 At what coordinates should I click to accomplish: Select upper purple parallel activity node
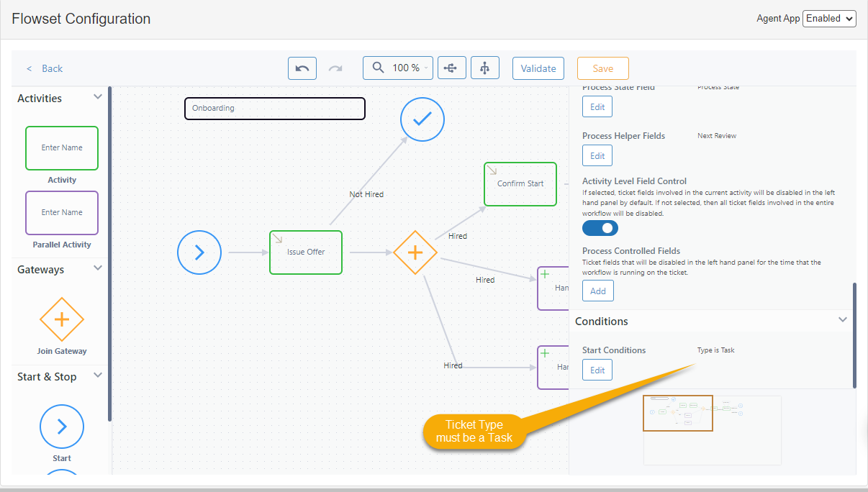(553, 288)
